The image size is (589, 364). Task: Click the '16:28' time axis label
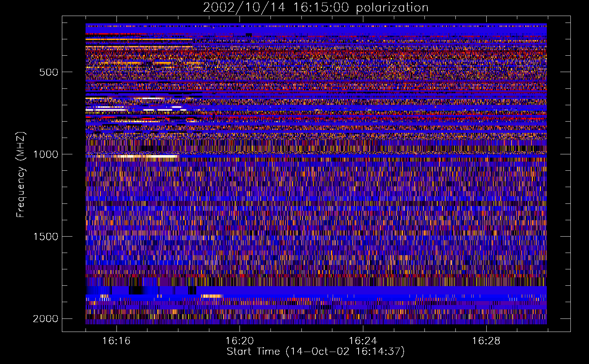pyautogui.click(x=486, y=341)
